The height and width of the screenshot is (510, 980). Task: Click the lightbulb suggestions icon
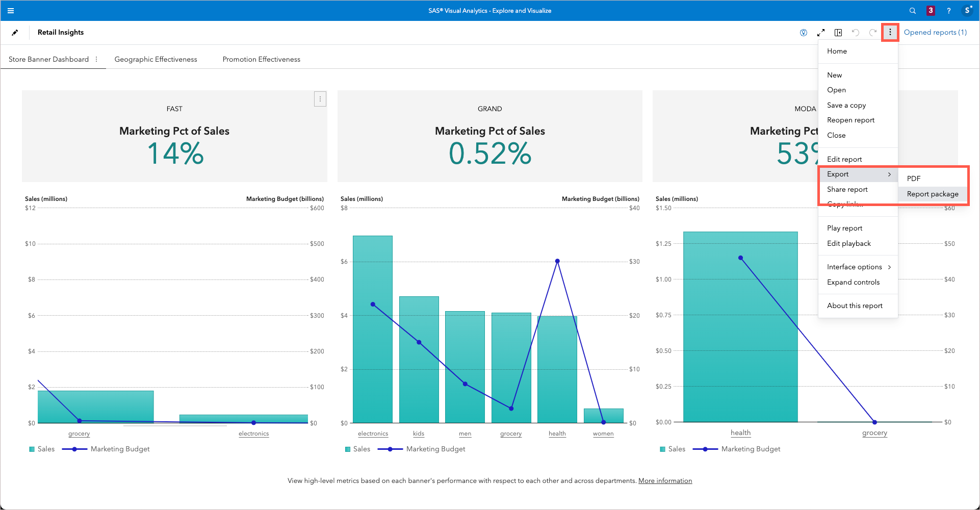click(804, 32)
